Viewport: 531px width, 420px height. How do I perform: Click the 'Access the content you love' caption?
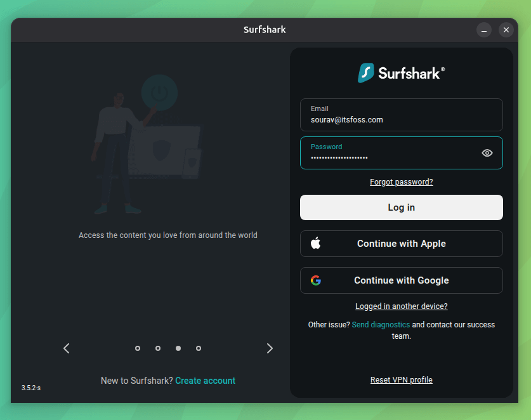(x=168, y=235)
